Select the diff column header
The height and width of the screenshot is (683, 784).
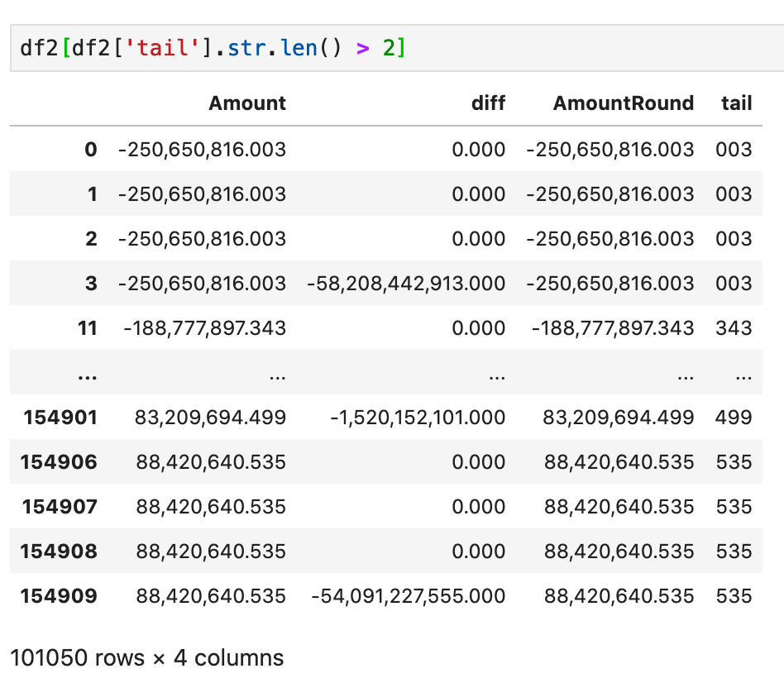tap(488, 103)
